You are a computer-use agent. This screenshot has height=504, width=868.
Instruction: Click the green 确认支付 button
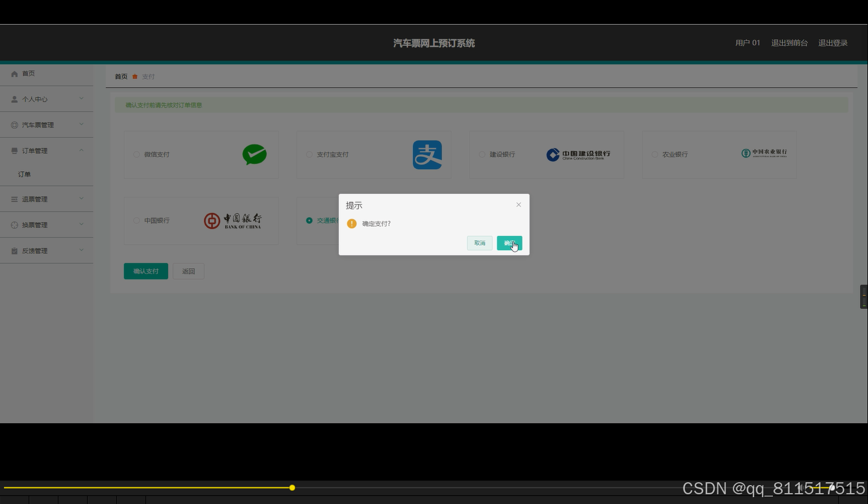pos(146,271)
